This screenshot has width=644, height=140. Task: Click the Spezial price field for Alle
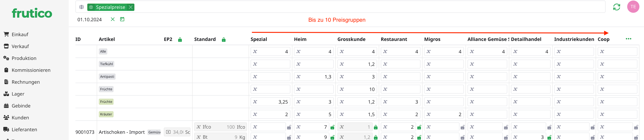[x=272, y=52]
